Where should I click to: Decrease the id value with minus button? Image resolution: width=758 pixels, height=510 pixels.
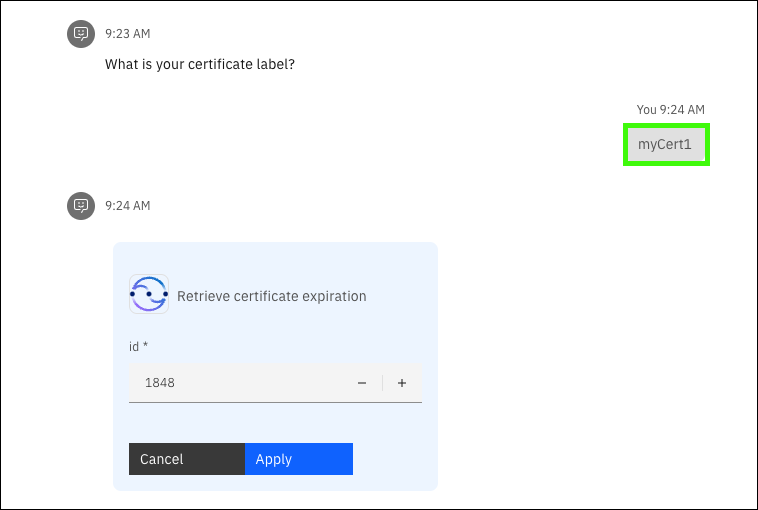pos(362,383)
